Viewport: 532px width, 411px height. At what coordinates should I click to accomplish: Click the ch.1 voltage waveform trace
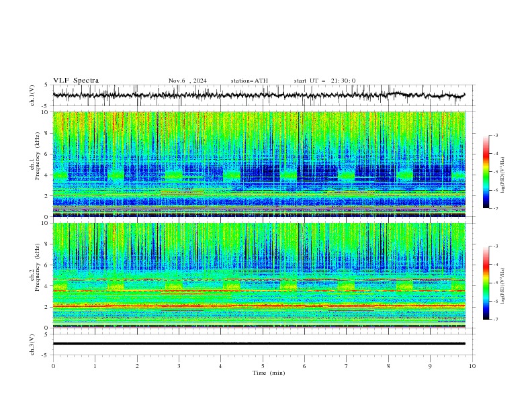point(259,95)
